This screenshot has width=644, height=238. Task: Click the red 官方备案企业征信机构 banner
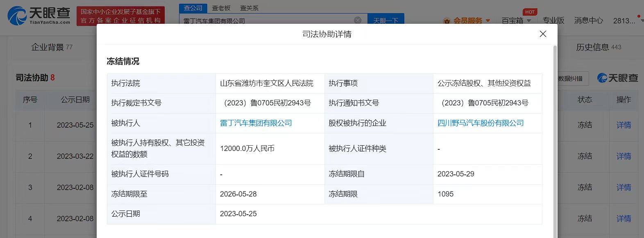pos(120,16)
